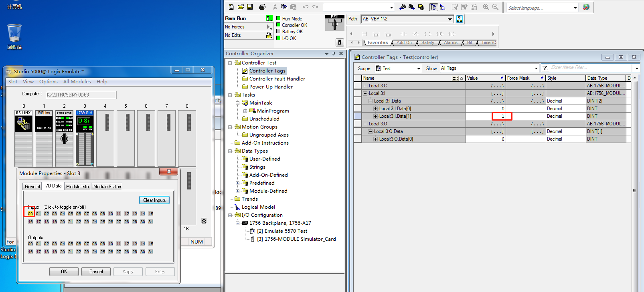Select the Safety instruction tab
The height and width of the screenshot is (292, 644).
coord(428,43)
